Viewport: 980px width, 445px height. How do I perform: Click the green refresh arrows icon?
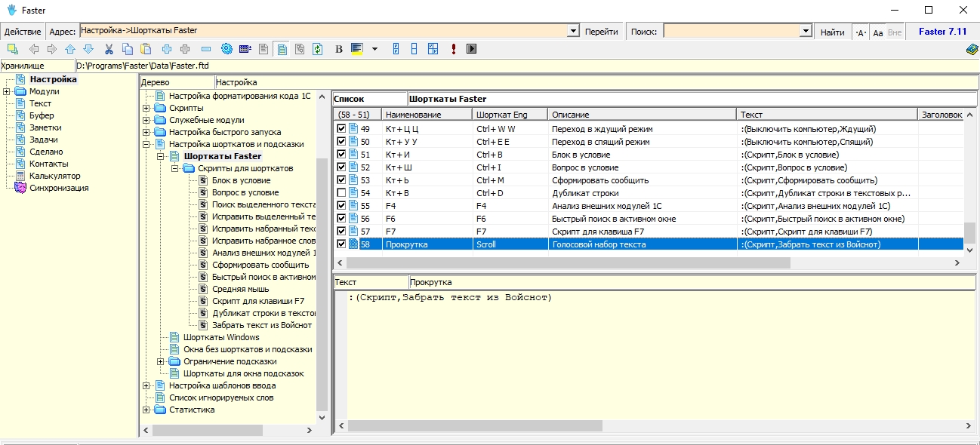(x=318, y=49)
